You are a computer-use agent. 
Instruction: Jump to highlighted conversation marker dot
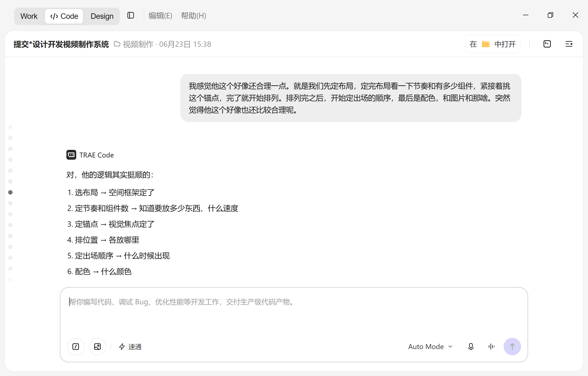click(10, 192)
